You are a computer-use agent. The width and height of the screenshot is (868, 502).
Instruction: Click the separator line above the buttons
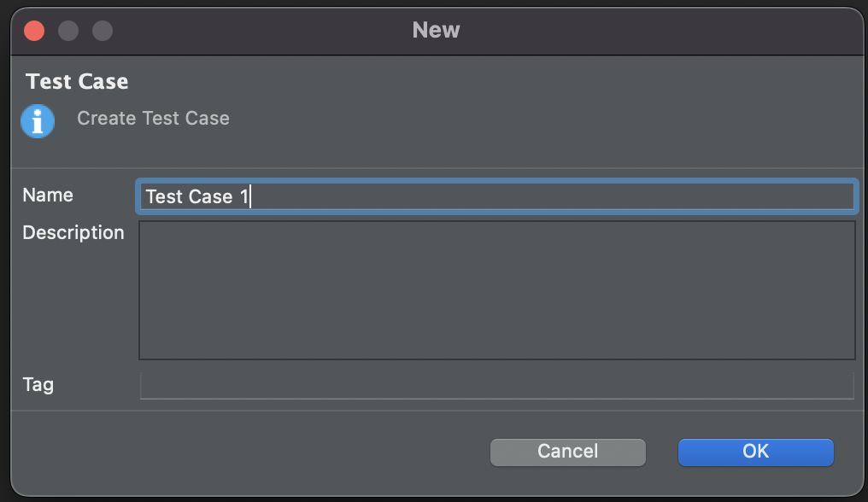434,411
